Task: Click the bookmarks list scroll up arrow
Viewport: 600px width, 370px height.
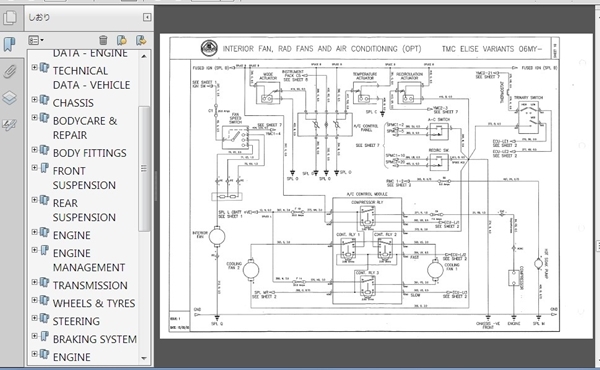Action: tap(144, 56)
